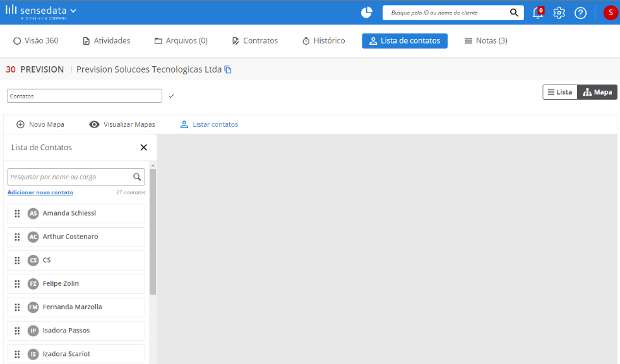Expand the sensedata logo dropdown chevron
This screenshot has width=620, height=364.
[x=73, y=11]
